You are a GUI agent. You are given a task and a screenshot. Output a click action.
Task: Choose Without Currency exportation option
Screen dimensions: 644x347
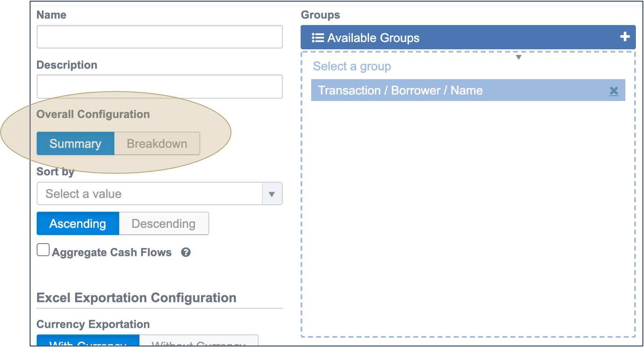tap(199, 341)
